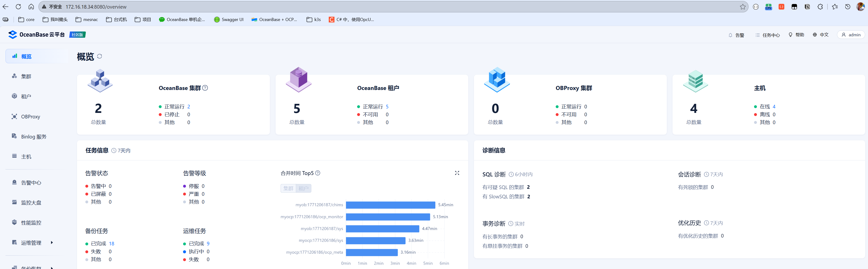Screen dimensions: 868x269
Task: Expand 运维管理 sidebar submenu arrow
Action: click(x=51, y=242)
